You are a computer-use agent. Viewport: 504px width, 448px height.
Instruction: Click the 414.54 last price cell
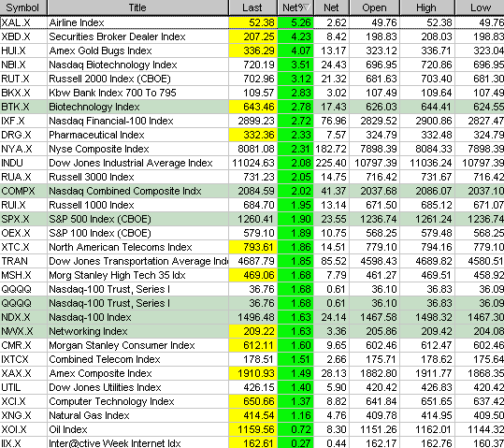coord(252,415)
